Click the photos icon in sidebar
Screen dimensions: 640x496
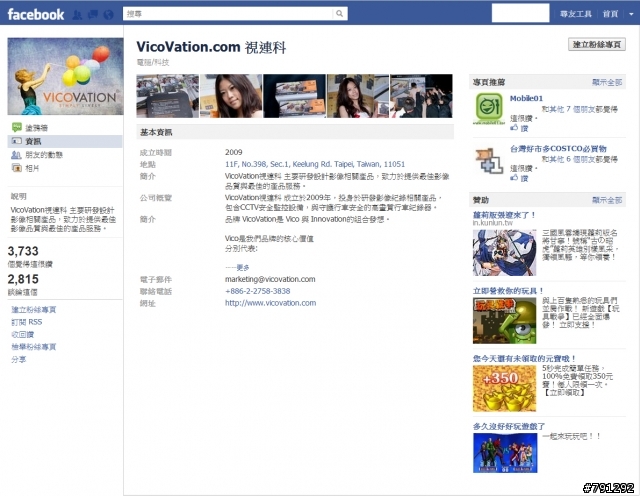(17, 168)
